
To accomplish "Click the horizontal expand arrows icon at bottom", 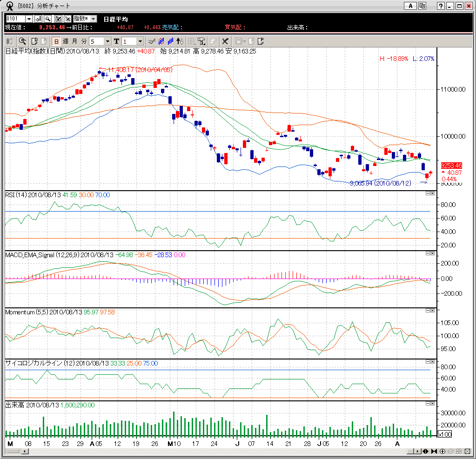I will click(426, 451).
